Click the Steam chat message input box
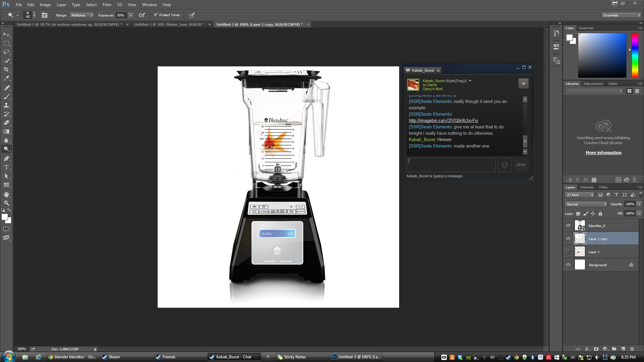This screenshot has height=362, width=644. [x=451, y=165]
